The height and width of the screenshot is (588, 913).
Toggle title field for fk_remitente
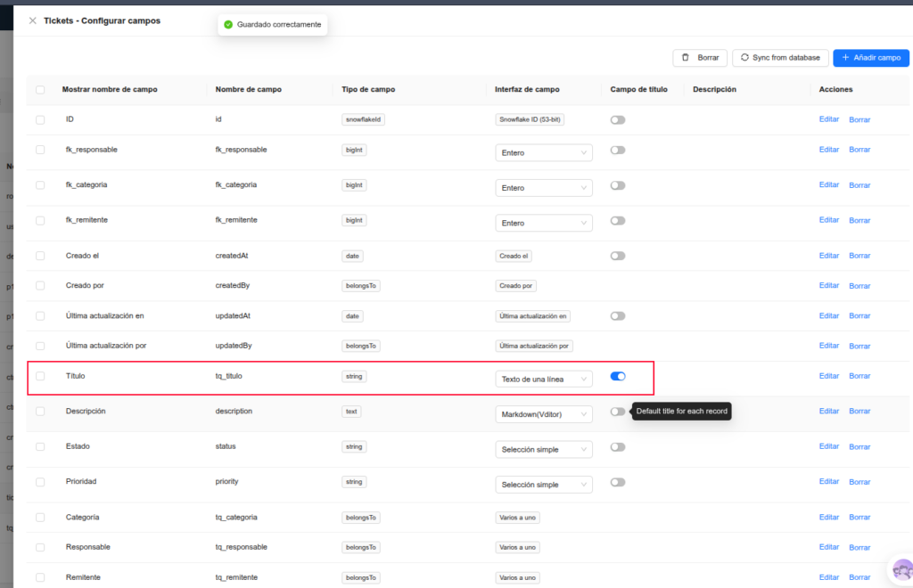coord(618,221)
